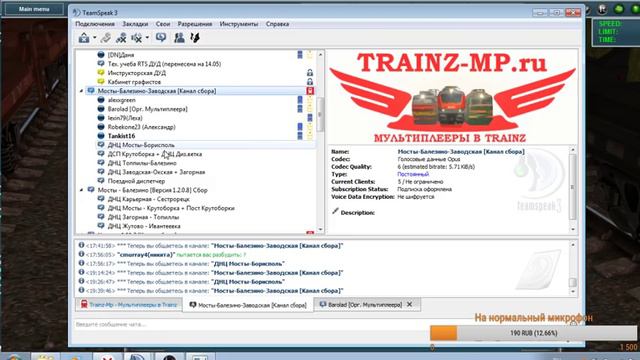Screen dimensions: 640x360
Task: Select user alexgreen
Action: [122, 100]
